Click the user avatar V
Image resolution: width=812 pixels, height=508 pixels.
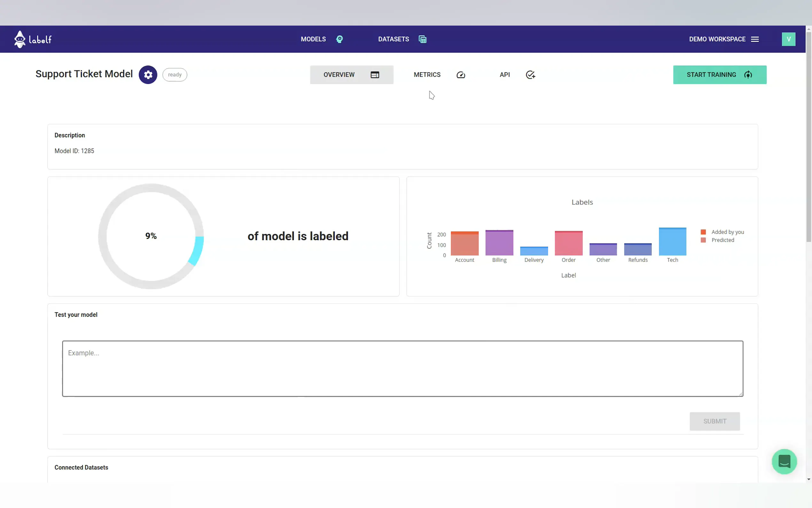tap(788, 39)
